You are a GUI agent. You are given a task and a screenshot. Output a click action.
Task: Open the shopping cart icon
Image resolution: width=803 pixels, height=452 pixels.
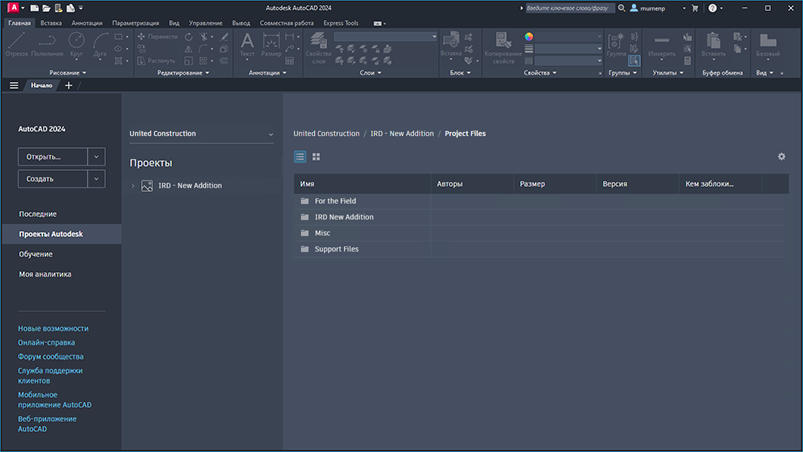point(695,8)
